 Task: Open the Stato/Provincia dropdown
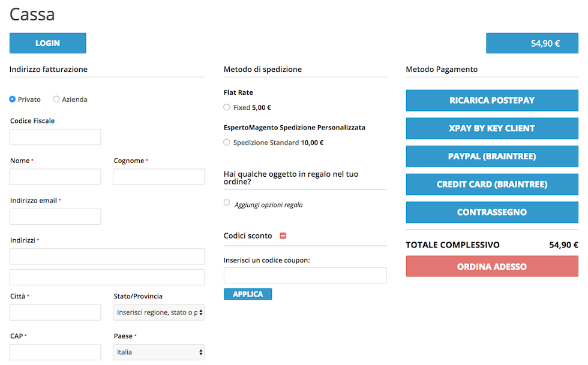coord(158,312)
